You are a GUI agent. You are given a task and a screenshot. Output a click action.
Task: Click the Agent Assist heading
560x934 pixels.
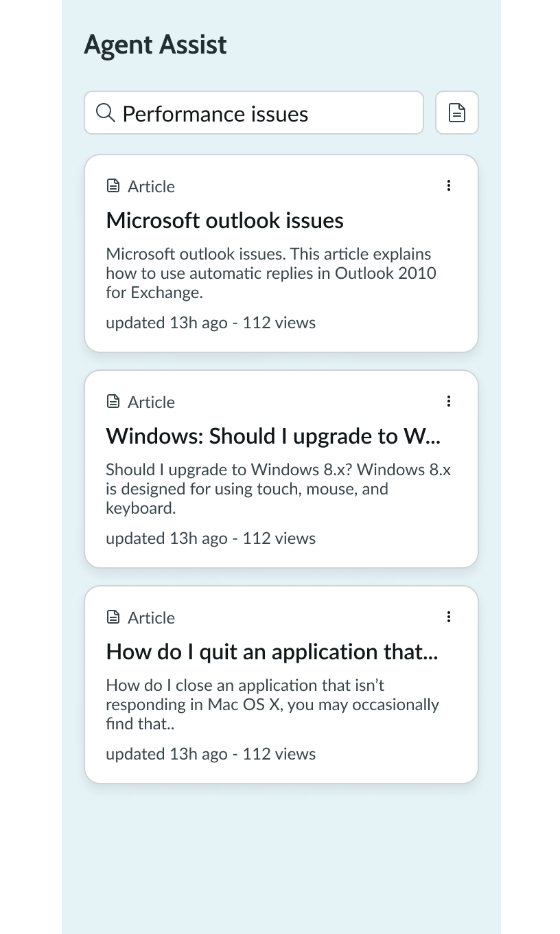155,45
